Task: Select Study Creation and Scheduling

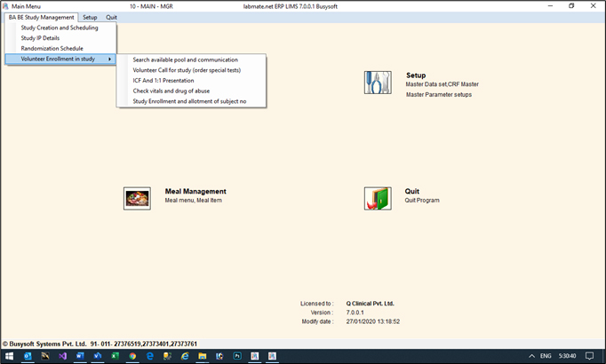Action: [x=60, y=28]
